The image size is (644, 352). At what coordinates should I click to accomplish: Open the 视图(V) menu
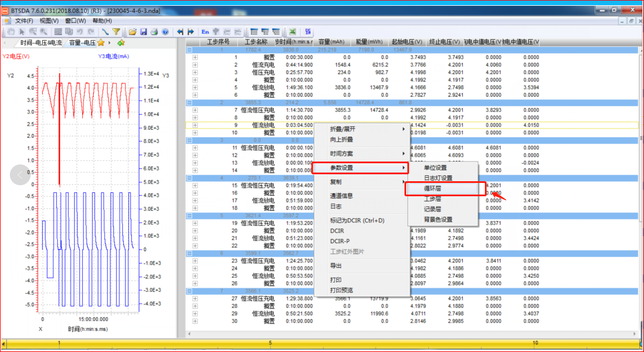[49, 21]
